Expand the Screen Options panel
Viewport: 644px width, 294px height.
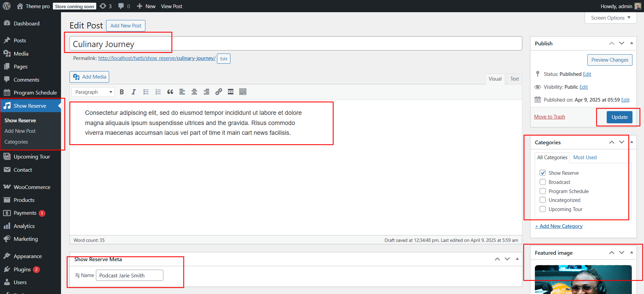610,18
